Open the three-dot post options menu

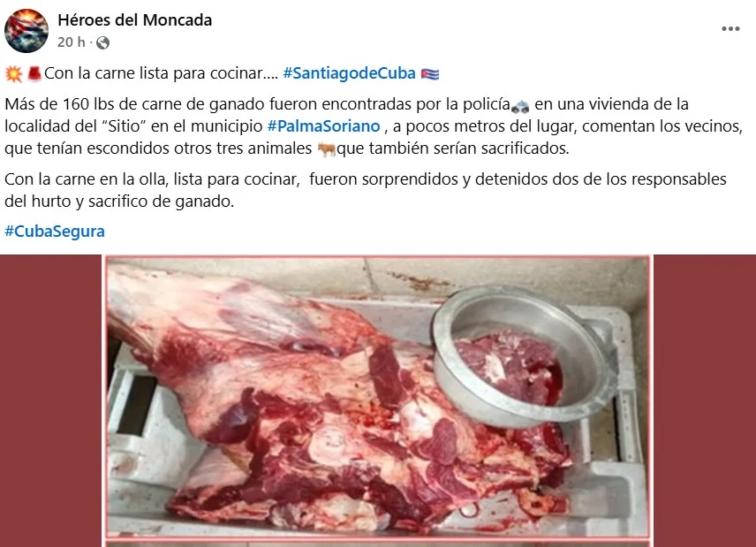pyautogui.click(x=730, y=29)
